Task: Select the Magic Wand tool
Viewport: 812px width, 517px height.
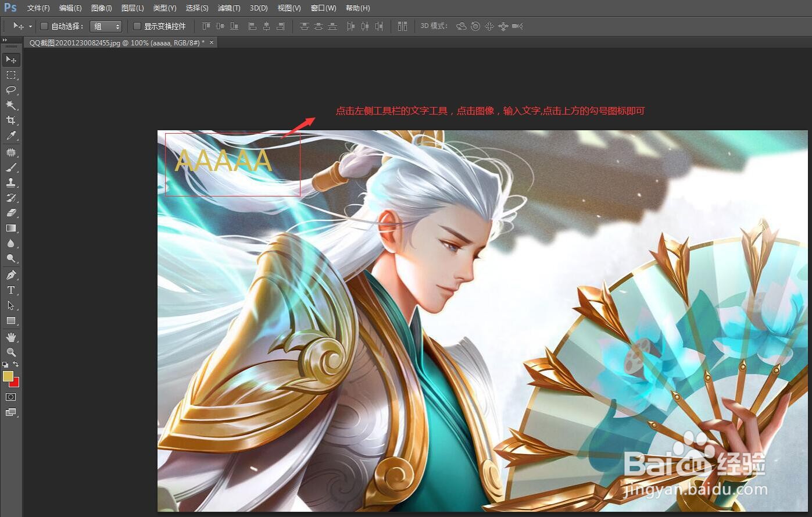Action: click(11, 105)
